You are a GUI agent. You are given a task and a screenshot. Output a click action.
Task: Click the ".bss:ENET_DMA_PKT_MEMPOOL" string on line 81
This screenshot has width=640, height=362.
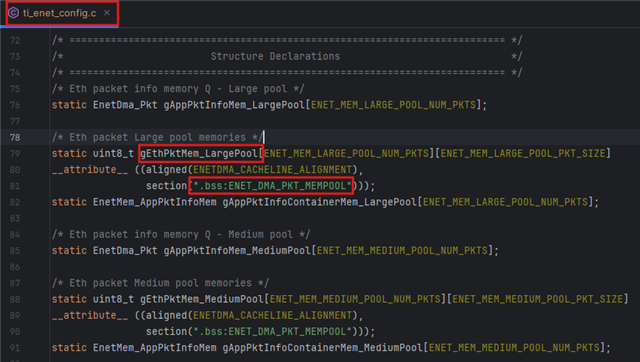[x=272, y=186]
